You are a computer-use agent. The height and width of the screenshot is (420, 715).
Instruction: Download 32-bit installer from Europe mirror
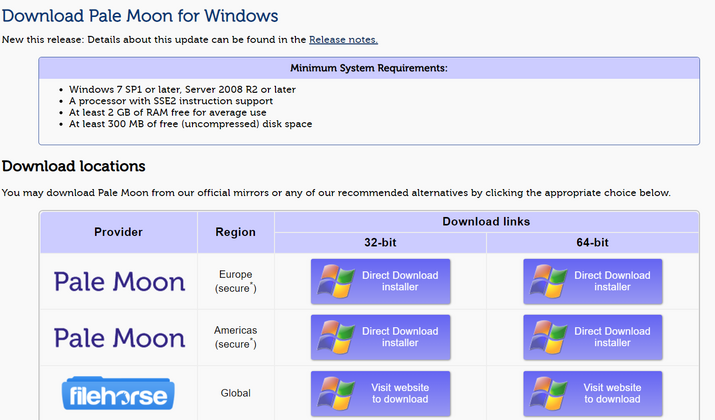(380, 281)
